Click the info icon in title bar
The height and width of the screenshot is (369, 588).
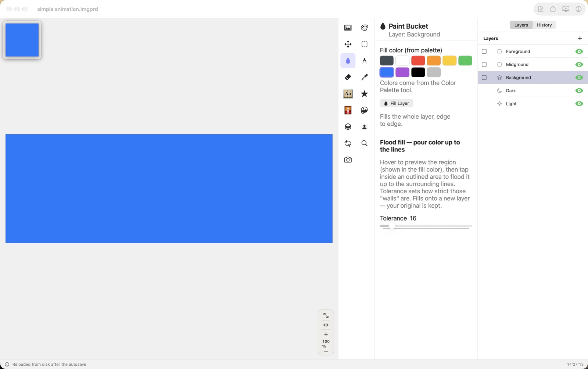pyautogui.click(x=578, y=9)
